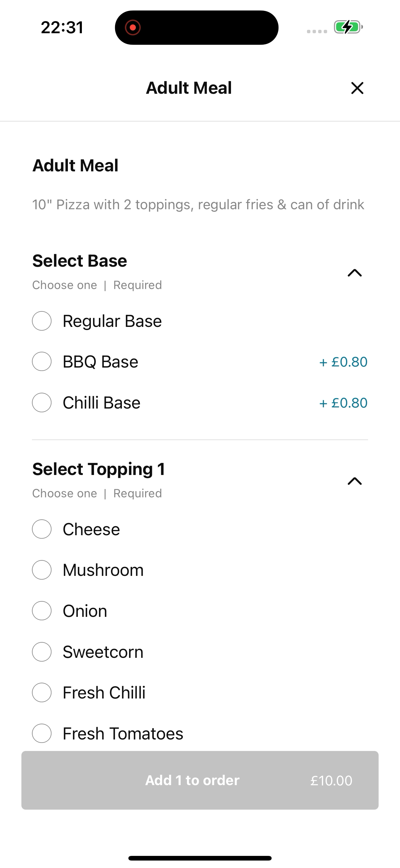Close the Adult Meal dialog
This screenshot has width=400, height=868.
tap(357, 88)
